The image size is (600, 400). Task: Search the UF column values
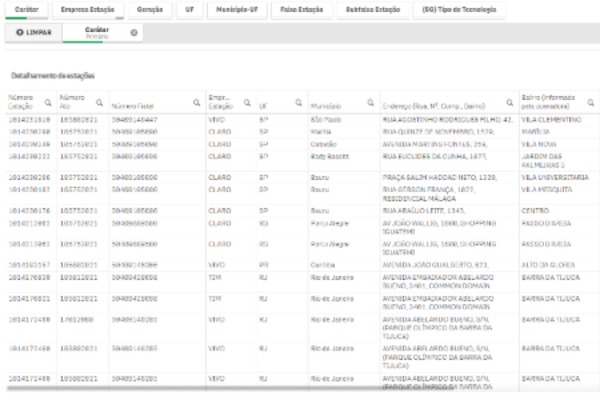click(298, 102)
